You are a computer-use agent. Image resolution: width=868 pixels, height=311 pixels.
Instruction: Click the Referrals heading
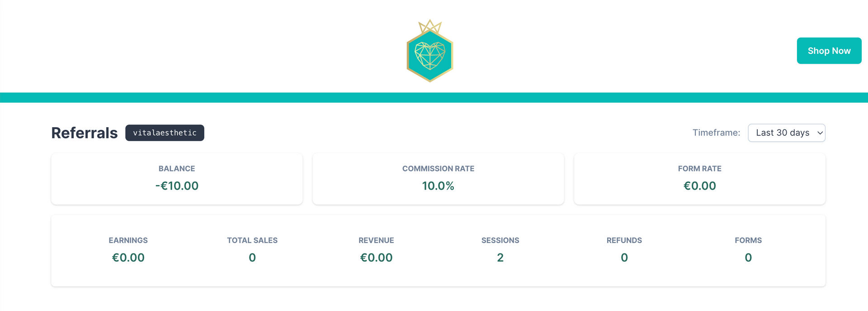[84, 133]
